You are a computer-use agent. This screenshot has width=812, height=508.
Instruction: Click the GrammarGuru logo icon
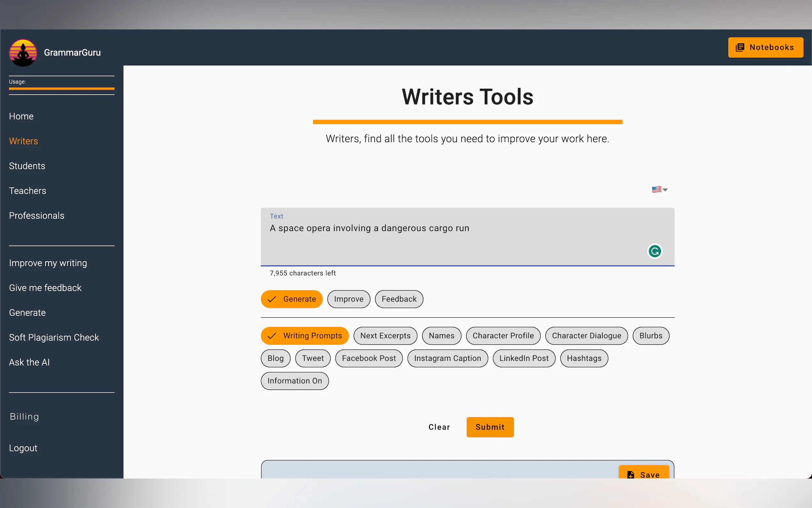[23, 53]
